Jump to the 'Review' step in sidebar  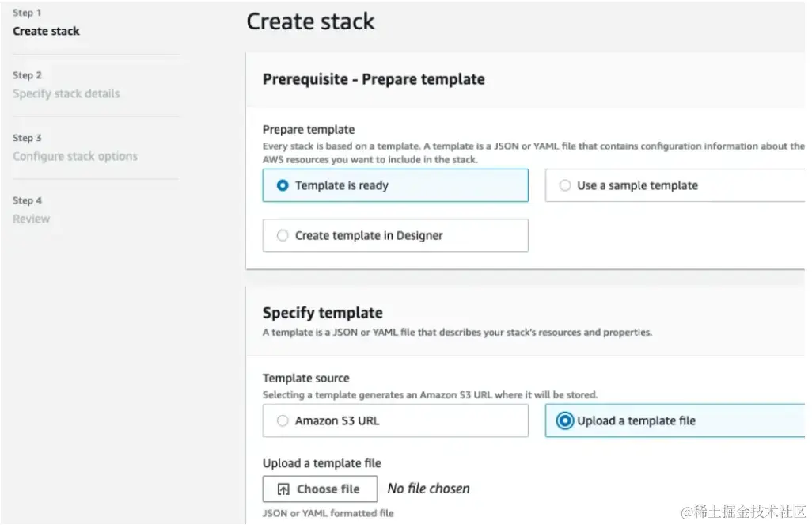(31, 219)
